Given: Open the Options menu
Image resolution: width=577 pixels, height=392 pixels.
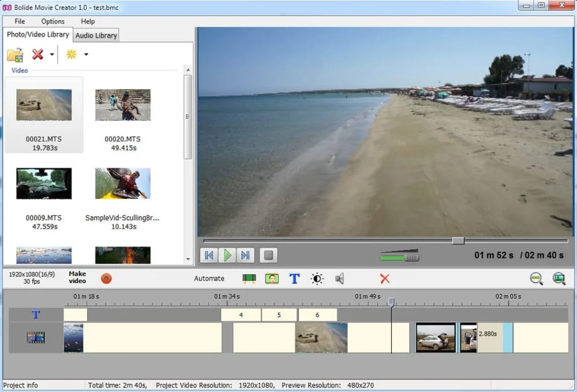Looking at the screenshot, I should [x=53, y=21].
